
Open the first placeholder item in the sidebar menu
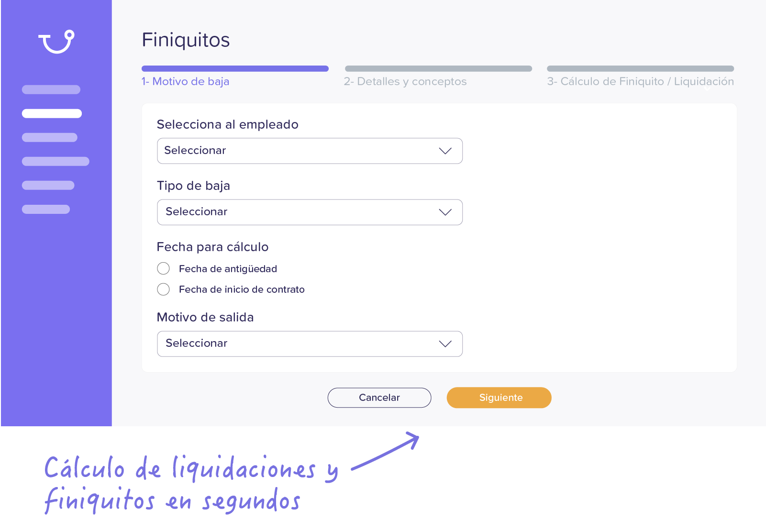point(51,89)
